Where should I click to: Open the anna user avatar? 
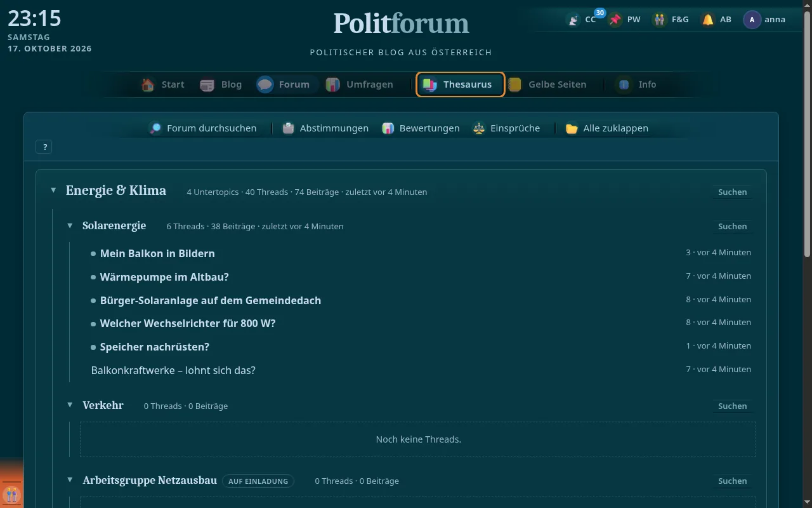pyautogui.click(x=752, y=20)
